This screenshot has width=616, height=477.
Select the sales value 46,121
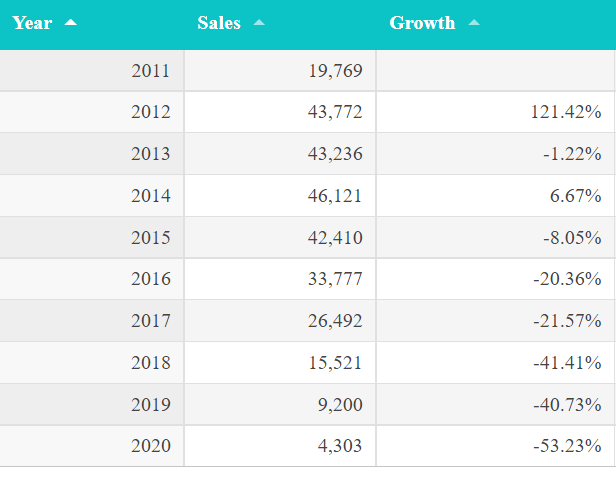point(335,196)
